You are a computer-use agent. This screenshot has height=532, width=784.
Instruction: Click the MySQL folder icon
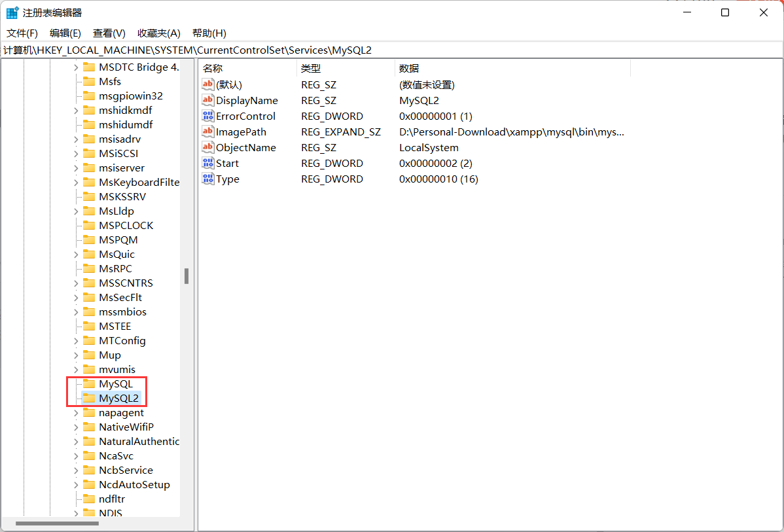(x=89, y=384)
